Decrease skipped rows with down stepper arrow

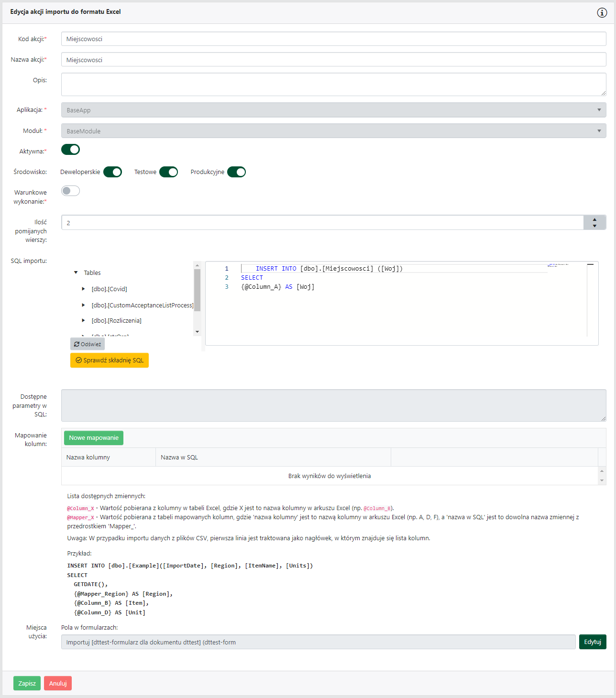click(x=594, y=226)
